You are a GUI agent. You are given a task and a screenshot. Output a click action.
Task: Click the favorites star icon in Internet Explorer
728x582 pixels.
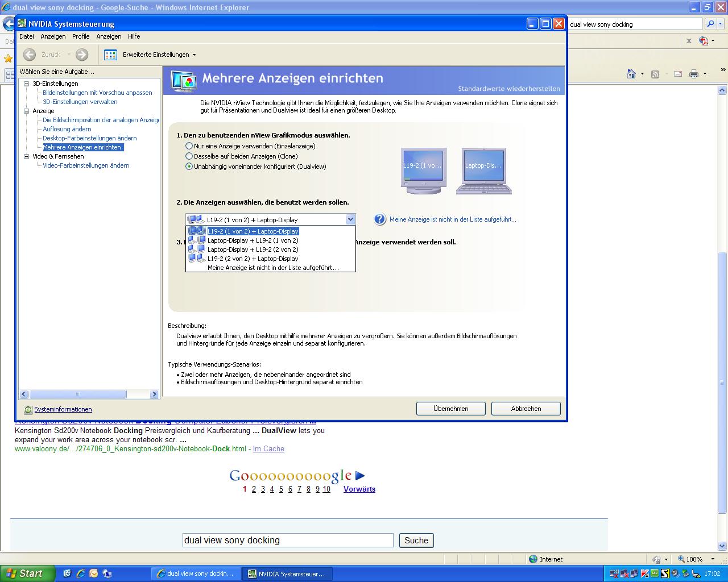8,59
